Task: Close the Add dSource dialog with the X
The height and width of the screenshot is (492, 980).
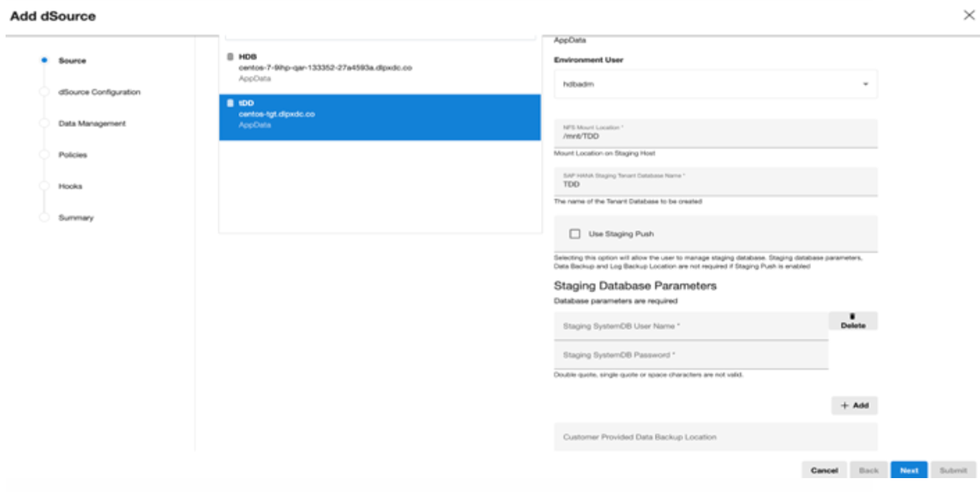Action: (970, 15)
